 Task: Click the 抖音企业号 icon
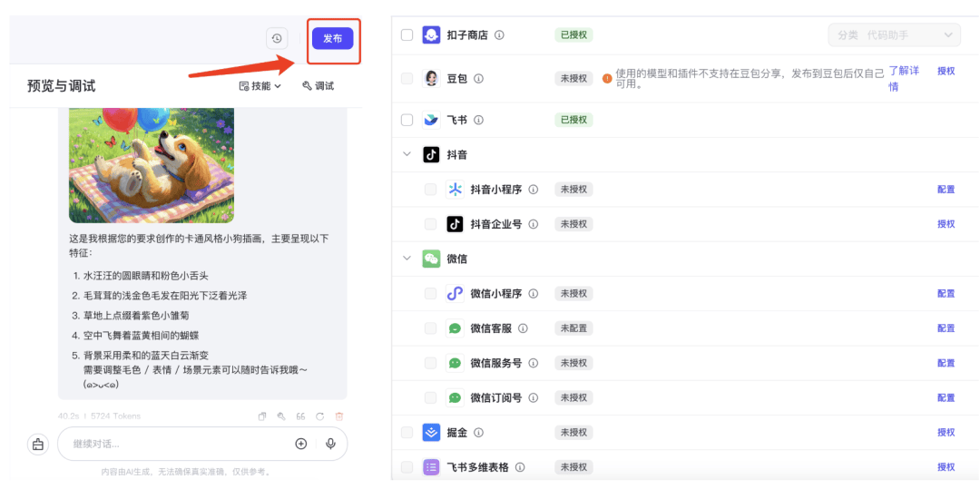[x=455, y=223]
